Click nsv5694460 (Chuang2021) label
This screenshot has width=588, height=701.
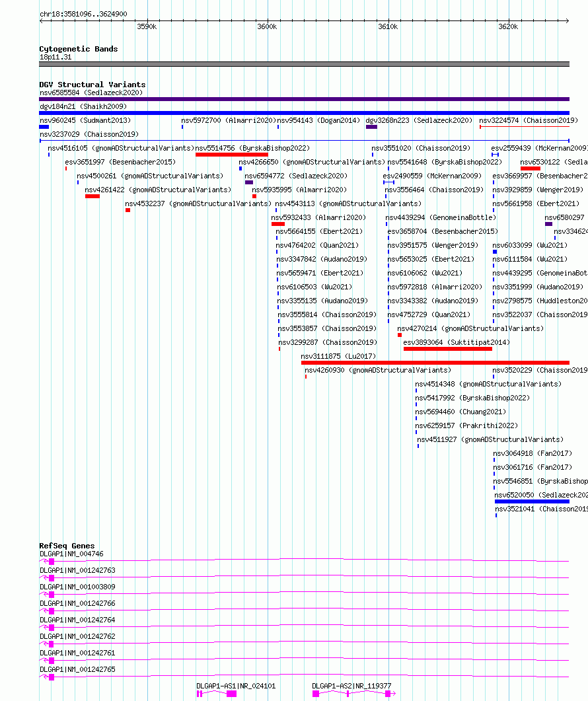tap(460, 412)
